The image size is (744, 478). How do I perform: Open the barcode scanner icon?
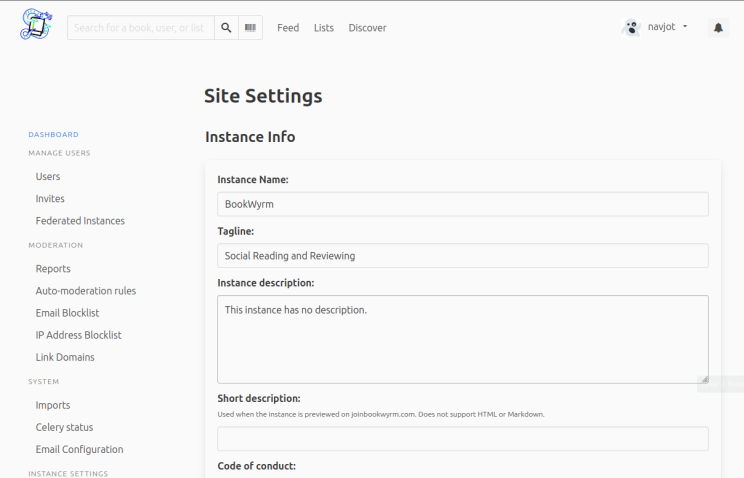[250, 28]
